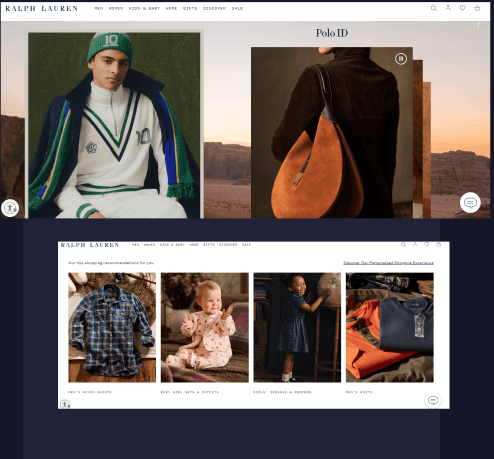494x459 pixels.
Task: Click shopping bag in the lower recommendations page
Action: 438,244
